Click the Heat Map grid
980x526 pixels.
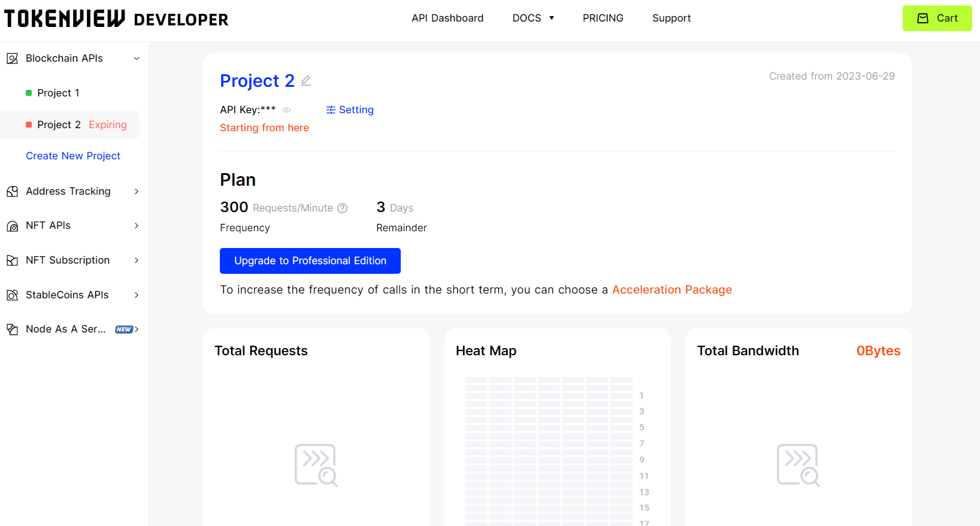coord(549,451)
